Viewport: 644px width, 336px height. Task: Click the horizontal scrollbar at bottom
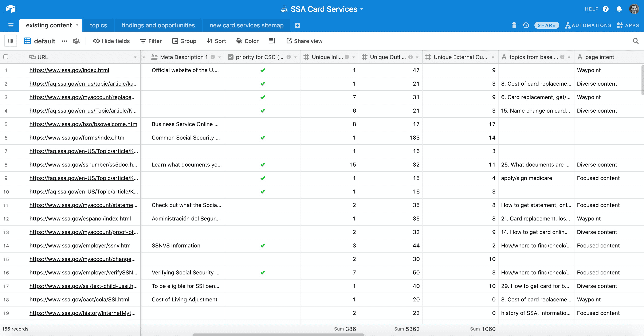(x=278, y=335)
